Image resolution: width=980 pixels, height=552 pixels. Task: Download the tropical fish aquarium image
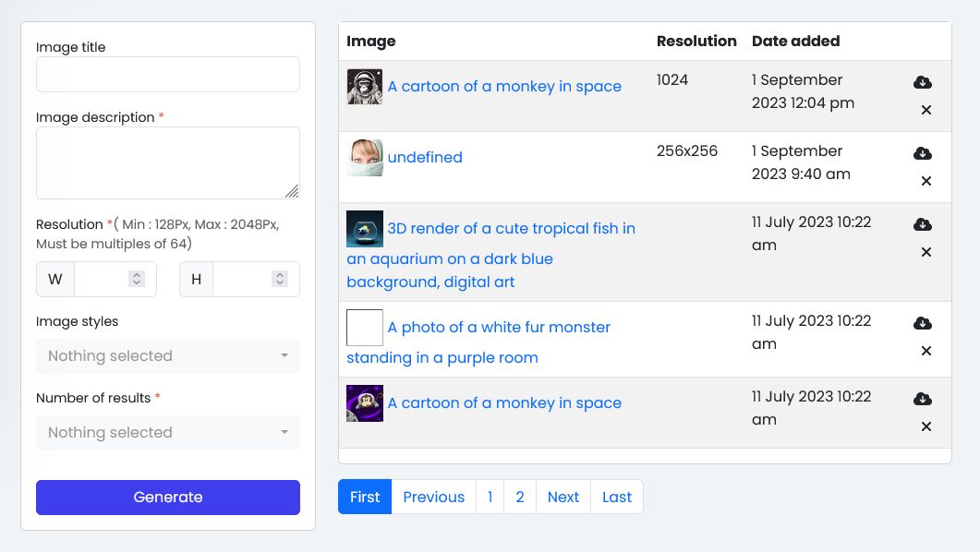coord(922,224)
